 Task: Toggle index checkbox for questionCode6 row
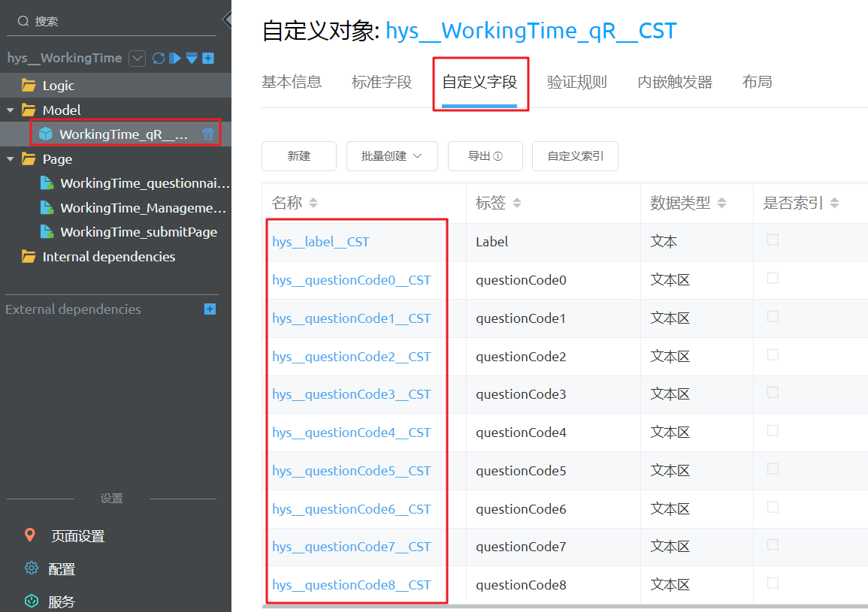tap(773, 506)
